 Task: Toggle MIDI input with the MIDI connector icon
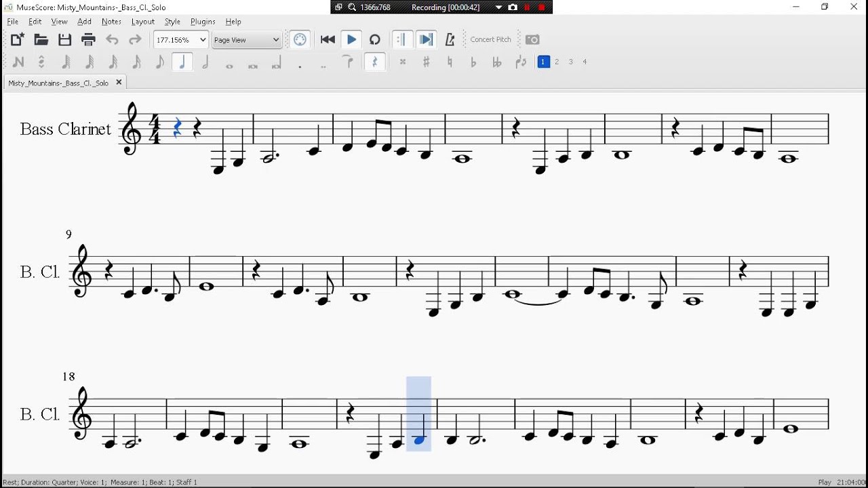point(300,40)
